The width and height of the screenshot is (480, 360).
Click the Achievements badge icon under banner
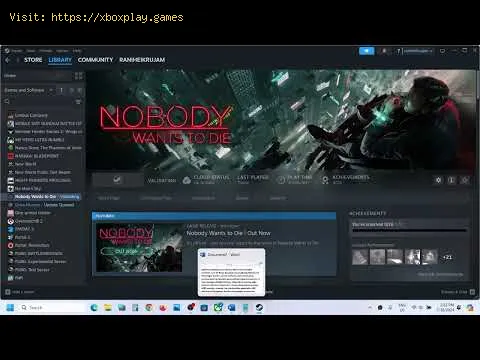pyautogui.click(x=325, y=180)
